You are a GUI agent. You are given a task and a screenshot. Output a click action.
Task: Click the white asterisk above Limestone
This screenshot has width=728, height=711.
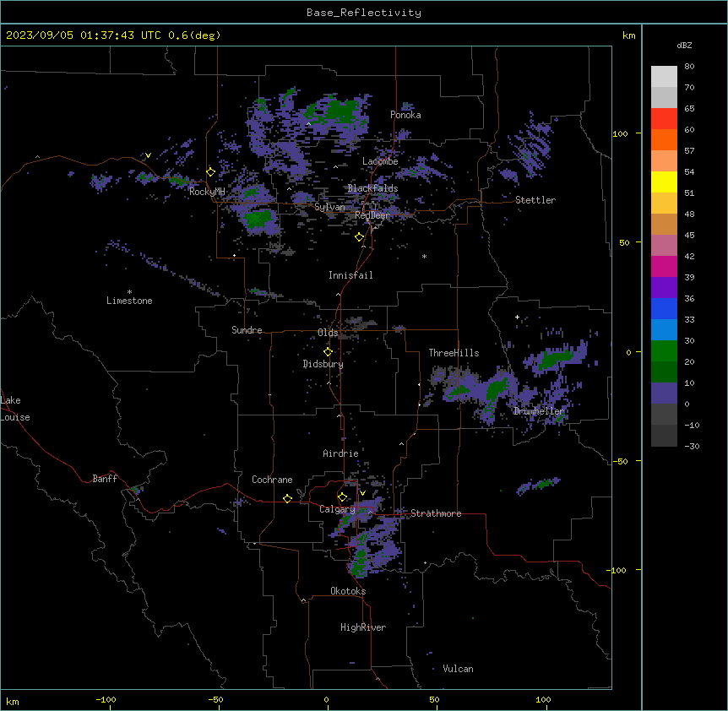click(x=129, y=292)
